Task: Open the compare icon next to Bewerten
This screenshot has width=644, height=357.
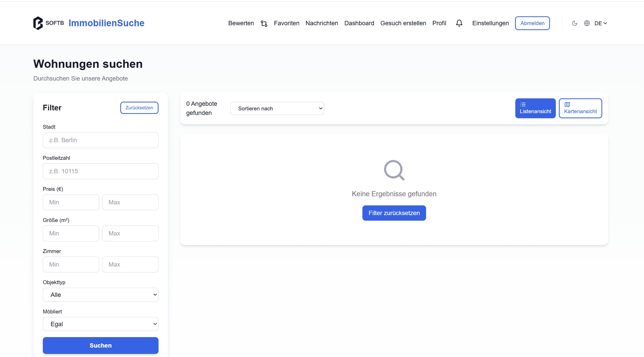Action: [x=264, y=23]
